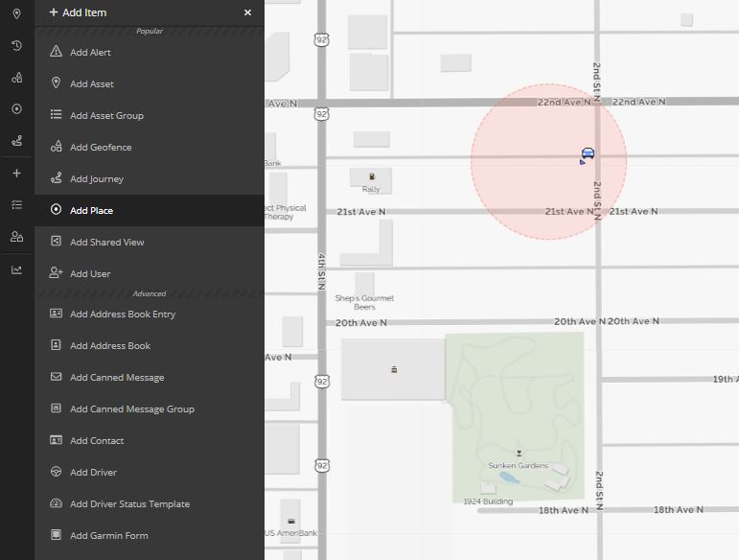Close the Add Item panel
Screen dimensions: 739x560
(247, 12)
